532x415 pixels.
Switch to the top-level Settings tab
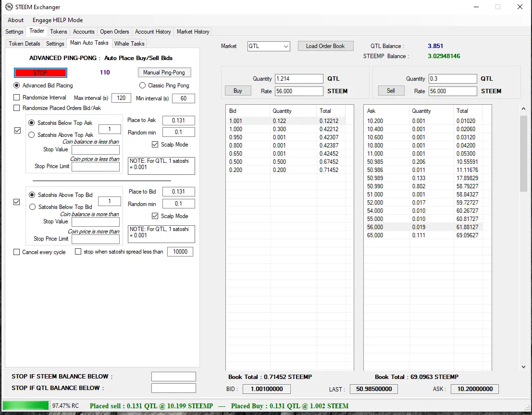coord(14,32)
